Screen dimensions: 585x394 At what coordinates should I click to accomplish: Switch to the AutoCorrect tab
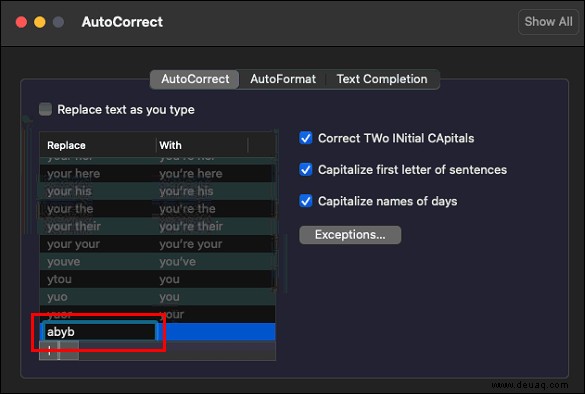pos(195,79)
